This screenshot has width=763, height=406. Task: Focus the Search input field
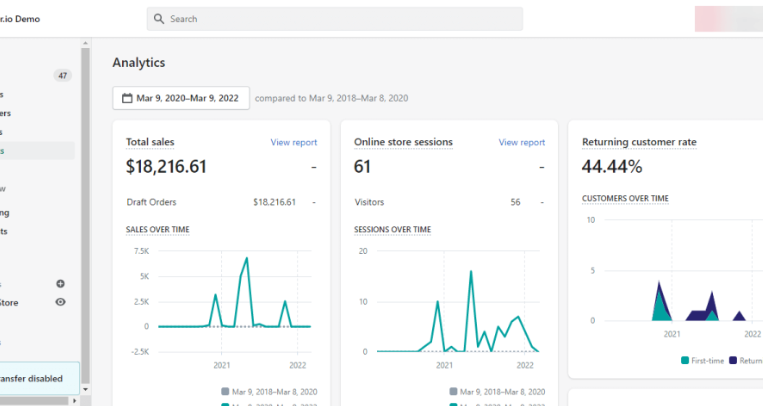(x=340, y=19)
